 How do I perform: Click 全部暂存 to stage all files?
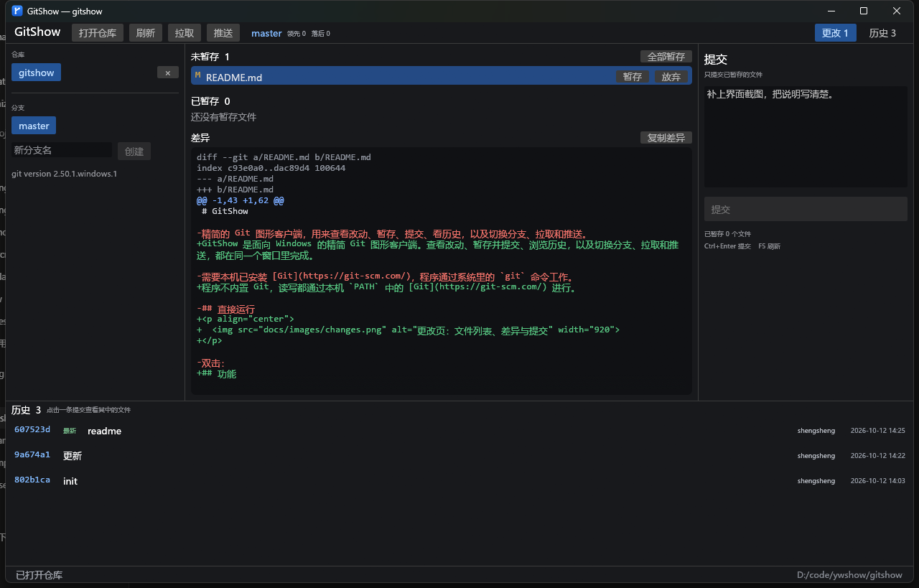coord(666,57)
